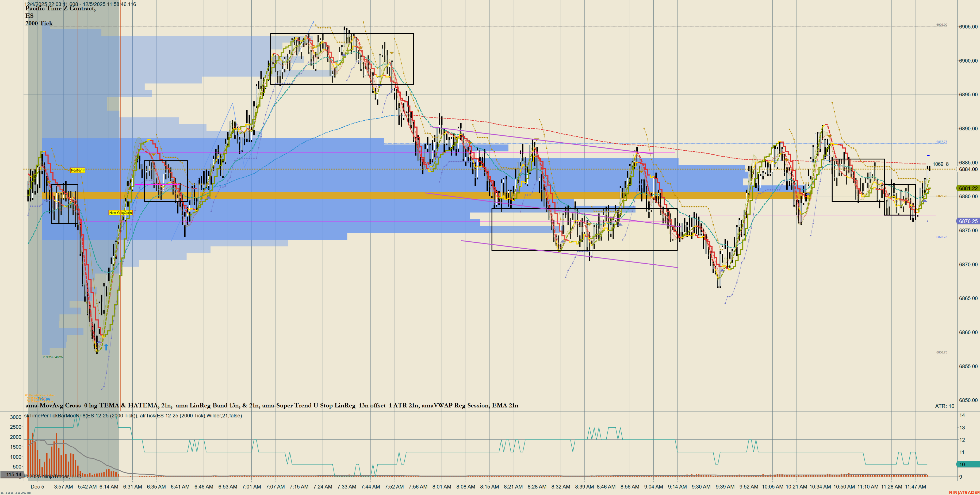The width and height of the screenshot is (980, 495).
Task: Click the blue 6876.25 price marker
Action: pos(968,221)
